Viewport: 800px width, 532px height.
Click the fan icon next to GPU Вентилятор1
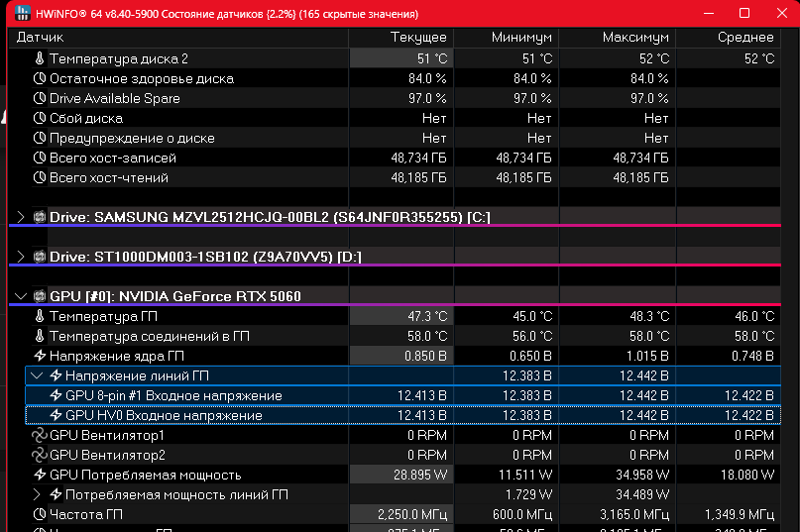tap(40, 436)
